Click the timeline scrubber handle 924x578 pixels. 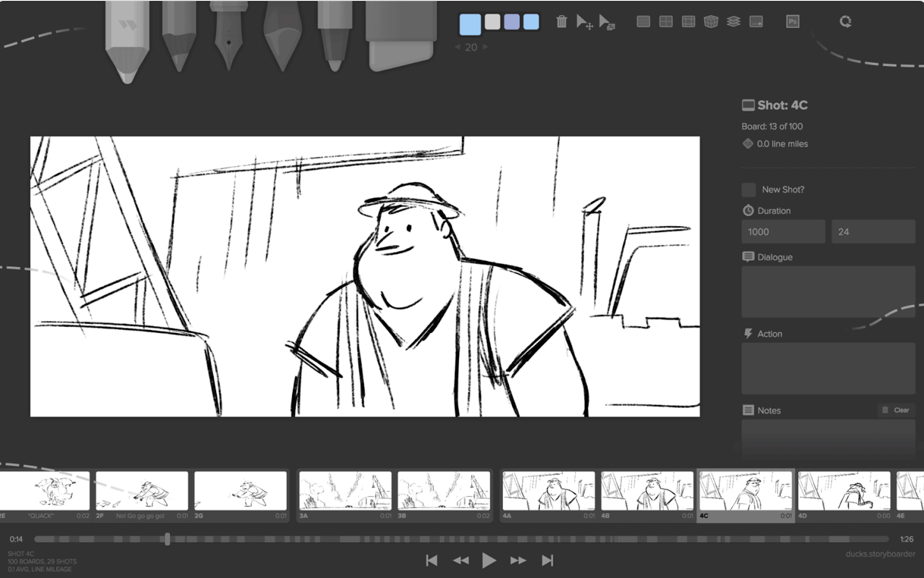(x=167, y=539)
